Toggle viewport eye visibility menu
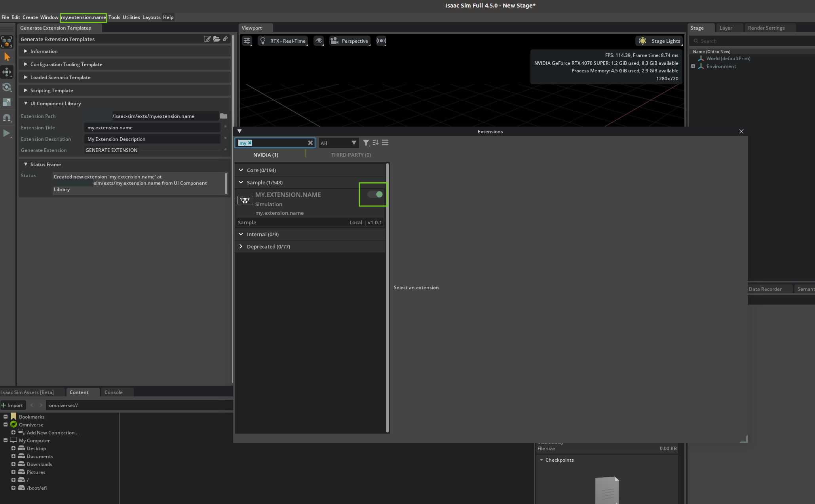 (x=319, y=41)
